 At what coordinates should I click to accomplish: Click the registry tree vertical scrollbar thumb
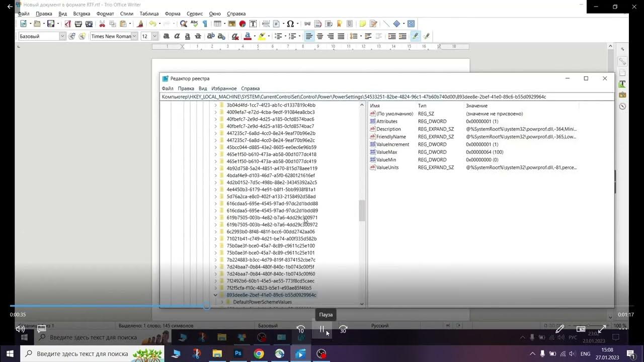point(362,211)
